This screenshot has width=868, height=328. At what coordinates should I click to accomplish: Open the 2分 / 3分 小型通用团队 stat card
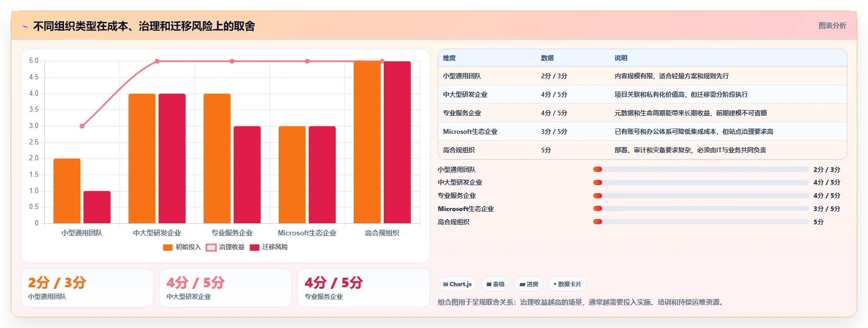87,288
